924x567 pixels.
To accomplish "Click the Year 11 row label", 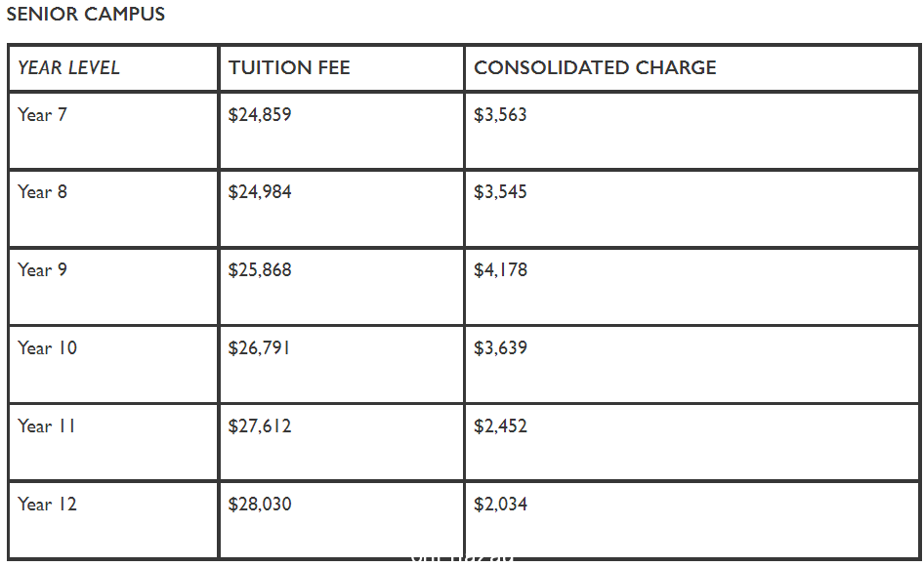I will click(47, 425).
